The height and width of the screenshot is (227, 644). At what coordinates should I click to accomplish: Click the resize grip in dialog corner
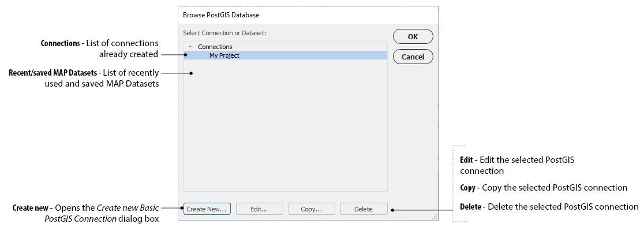pos(435,217)
